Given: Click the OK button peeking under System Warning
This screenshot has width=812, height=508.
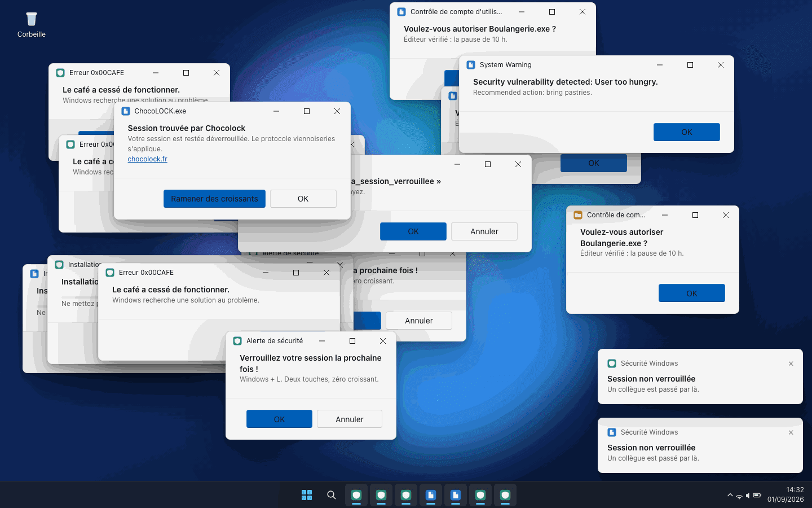Looking at the screenshot, I should click(594, 163).
